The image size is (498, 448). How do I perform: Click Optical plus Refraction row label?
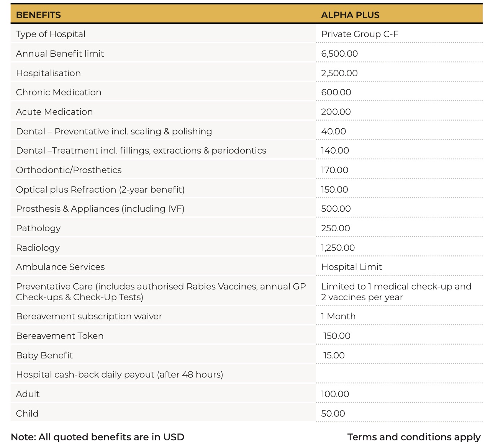(100, 190)
